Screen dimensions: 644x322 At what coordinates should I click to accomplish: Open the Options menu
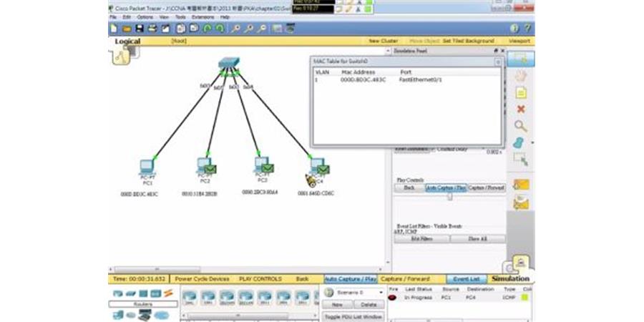[145, 16]
